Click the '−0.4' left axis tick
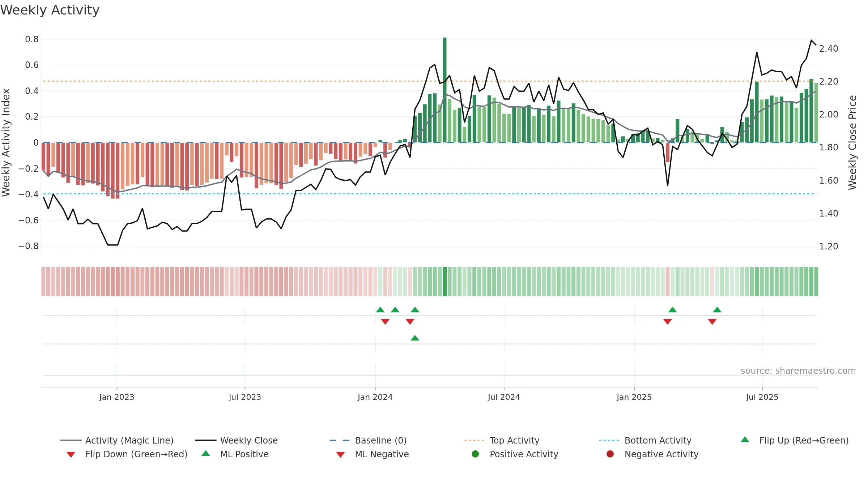 (x=29, y=194)
